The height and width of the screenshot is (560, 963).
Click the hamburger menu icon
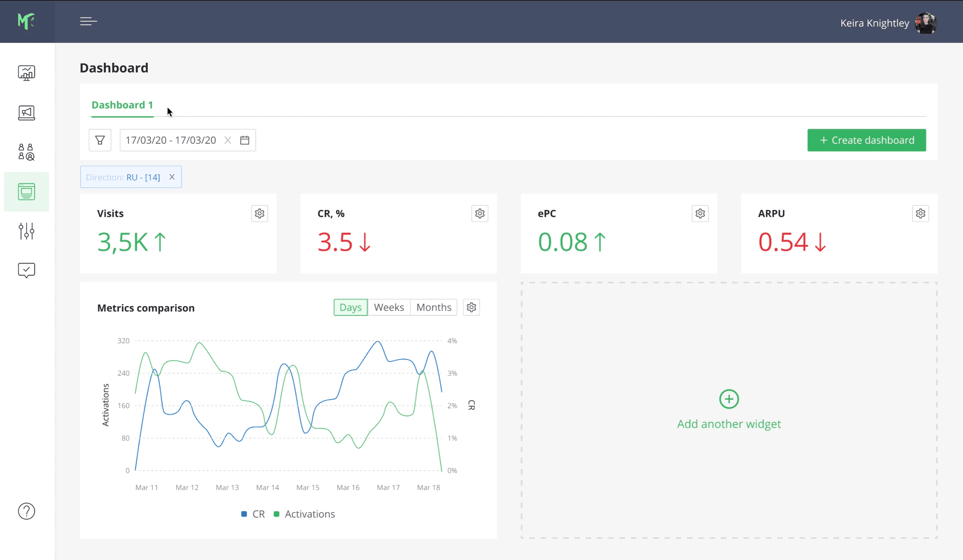coord(88,21)
